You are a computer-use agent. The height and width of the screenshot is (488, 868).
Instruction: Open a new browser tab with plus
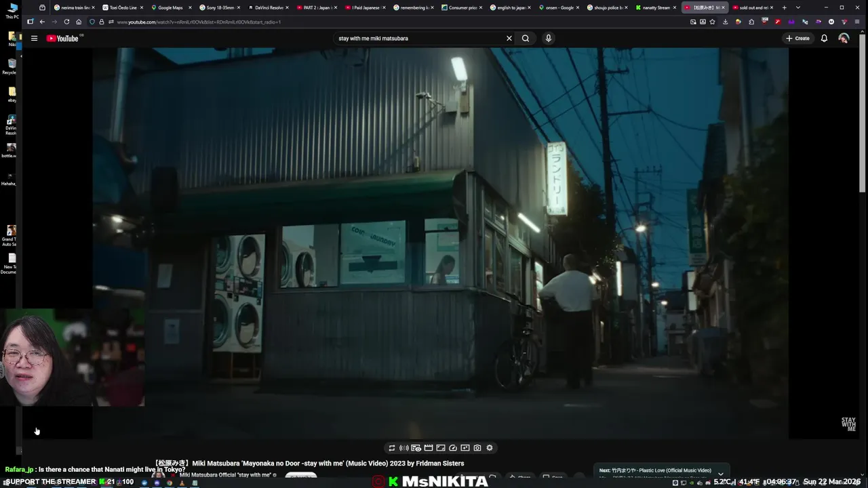(x=784, y=7)
